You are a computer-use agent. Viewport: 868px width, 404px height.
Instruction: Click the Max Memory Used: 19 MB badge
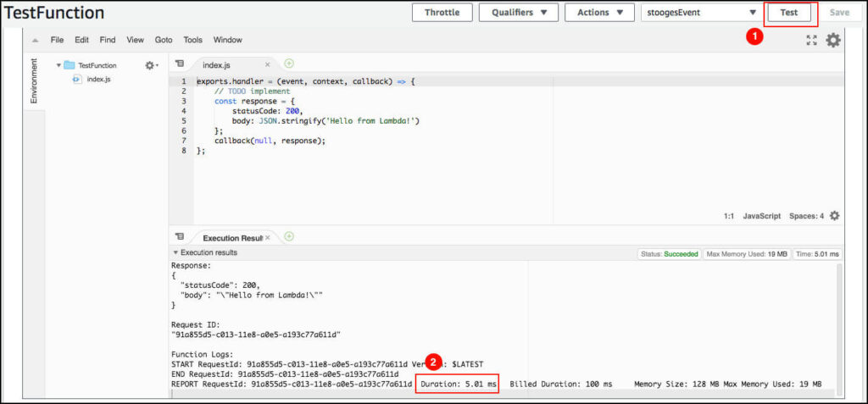pyautogui.click(x=746, y=254)
